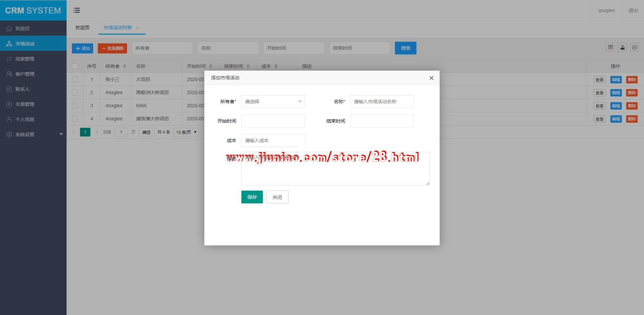Click the 保存 button in dialog
Screen dimensions: 644x315
(x=252, y=197)
